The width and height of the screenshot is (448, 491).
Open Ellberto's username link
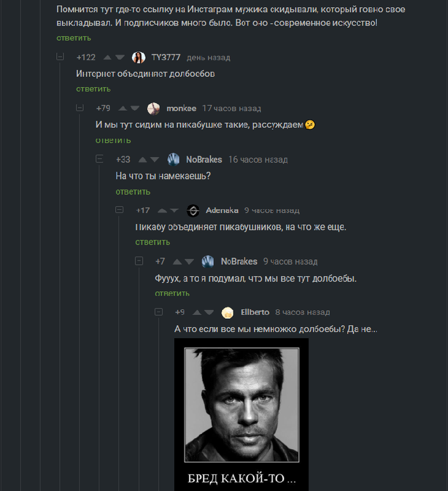click(x=255, y=312)
